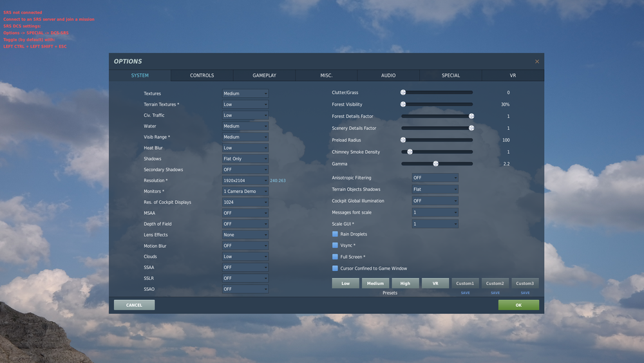The image size is (644, 363).
Task: Open the Textures dropdown
Action: 245,93
